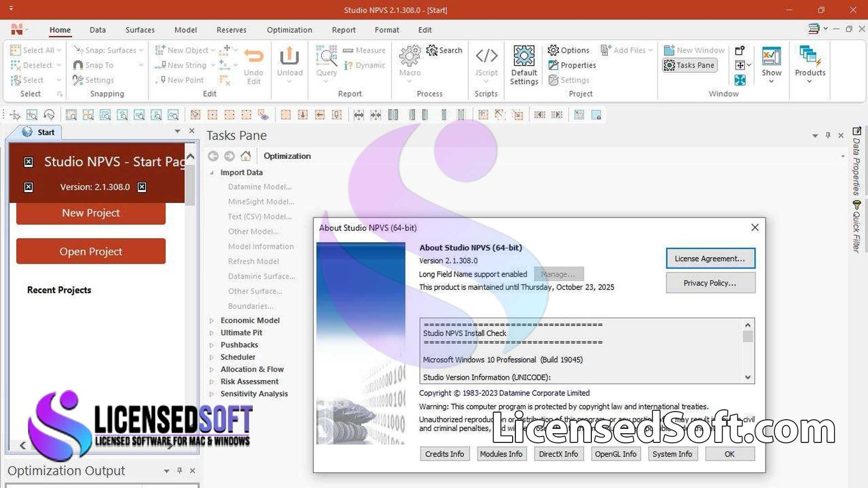The height and width of the screenshot is (488, 868).
Task: Click the Measure tool
Action: pyautogui.click(x=364, y=50)
